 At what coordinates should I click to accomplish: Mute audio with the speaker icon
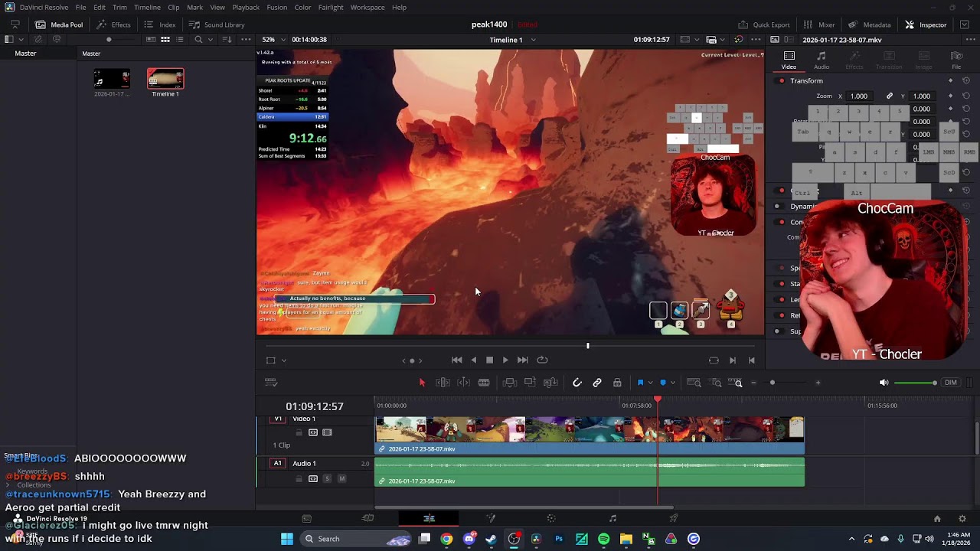pyautogui.click(x=884, y=383)
